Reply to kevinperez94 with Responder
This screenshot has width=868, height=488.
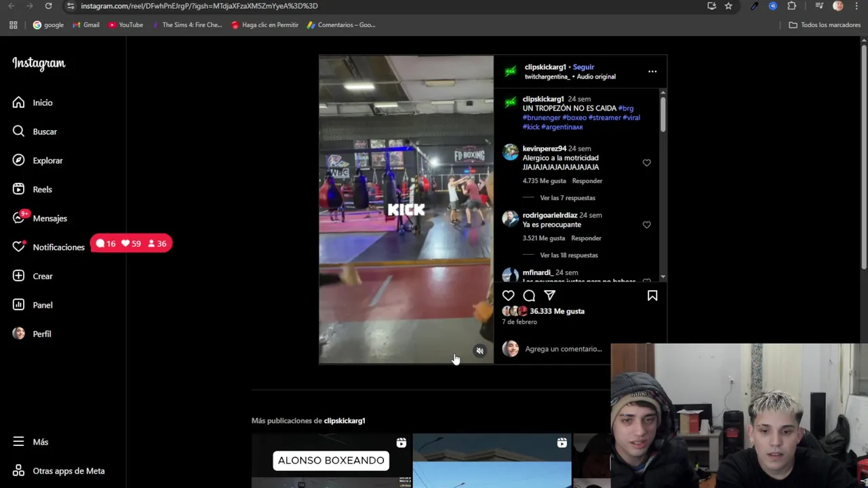(x=587, y=181)
